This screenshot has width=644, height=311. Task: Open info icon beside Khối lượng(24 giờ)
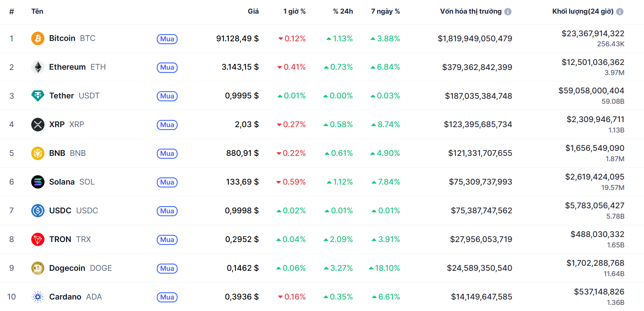(x=620, y=12)
